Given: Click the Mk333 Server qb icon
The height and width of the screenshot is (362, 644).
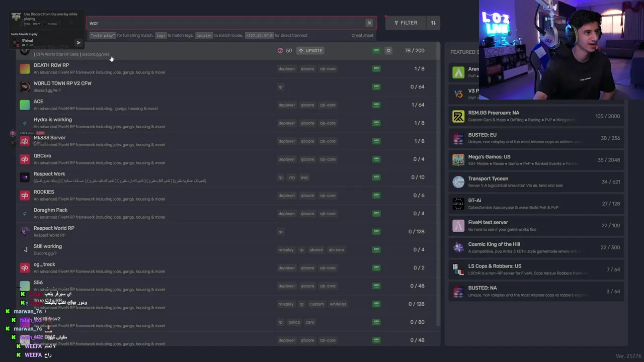Looking at the screenshot, I should tap(25, 141).
